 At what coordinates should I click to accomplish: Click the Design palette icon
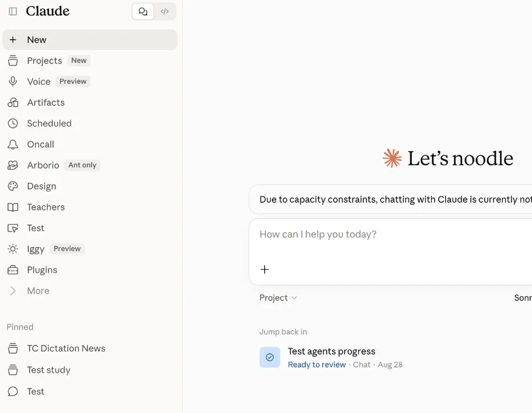point(13,186)
